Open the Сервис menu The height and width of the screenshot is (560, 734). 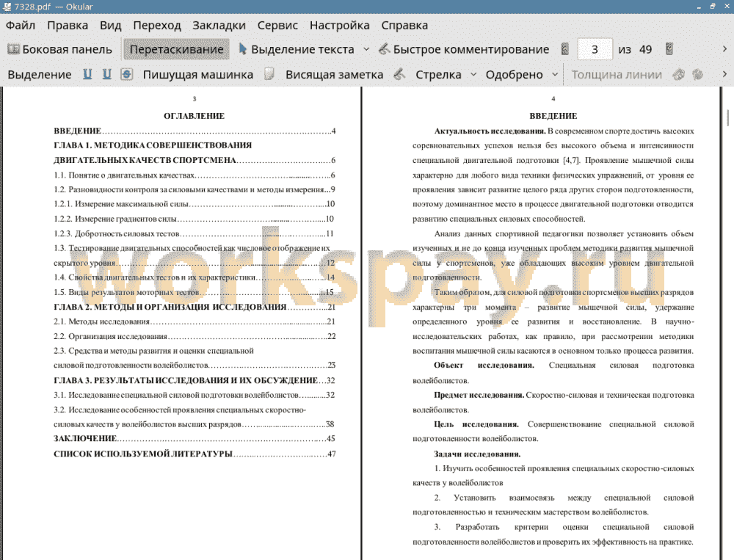click(x=277, y=25)
